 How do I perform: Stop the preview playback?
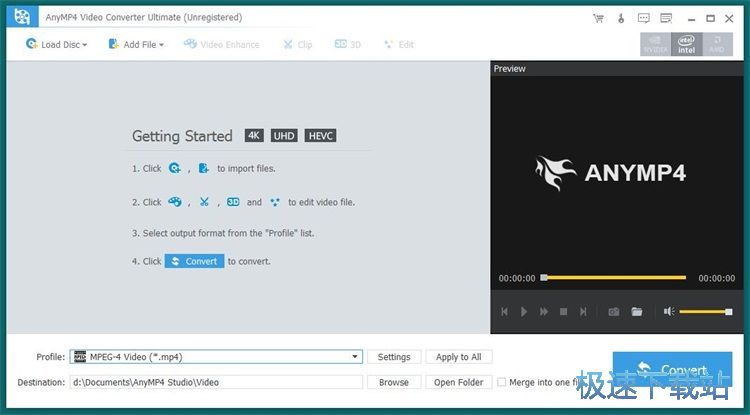pyautogui.click(x=563, y=312)
